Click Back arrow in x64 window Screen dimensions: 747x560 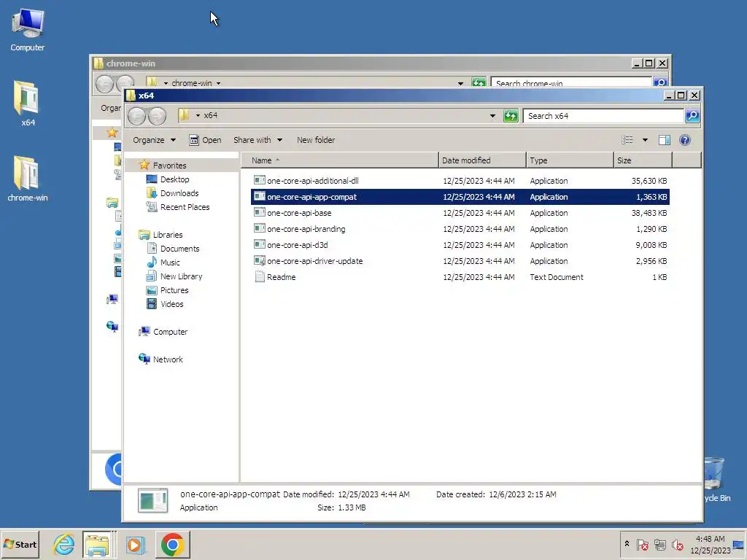(136, 116)
